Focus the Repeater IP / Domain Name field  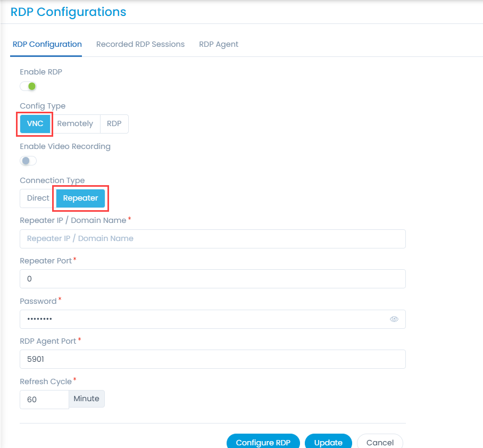tap(213, 239)
